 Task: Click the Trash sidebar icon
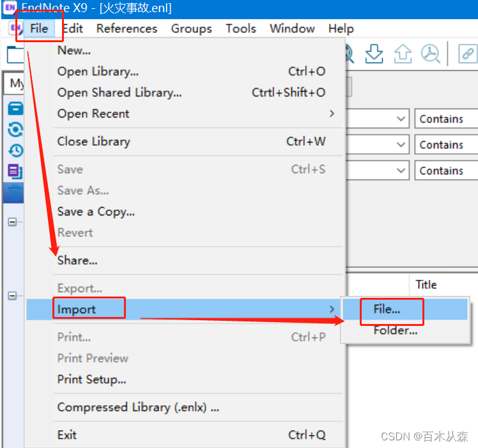[15, 193]
